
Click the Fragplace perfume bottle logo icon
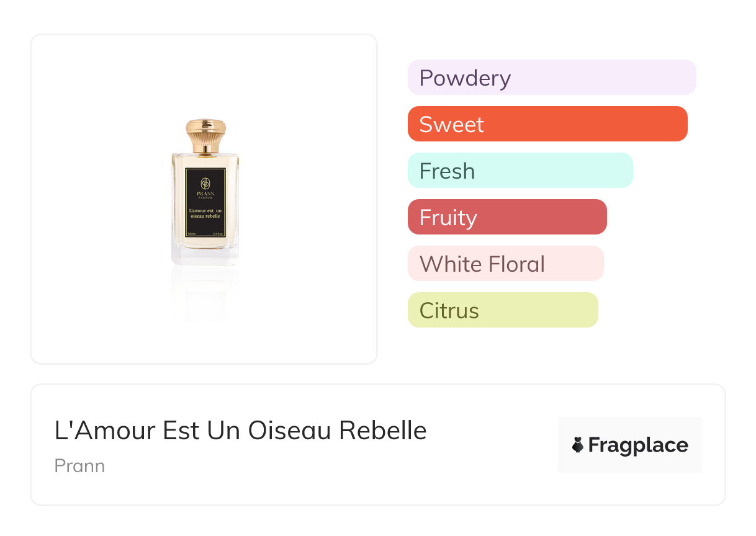(578, 445)
